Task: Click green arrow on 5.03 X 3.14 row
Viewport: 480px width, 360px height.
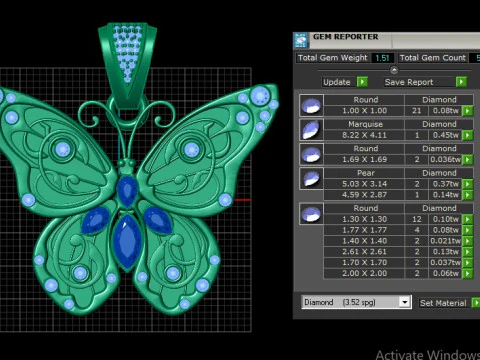Action: pos(467,184)
